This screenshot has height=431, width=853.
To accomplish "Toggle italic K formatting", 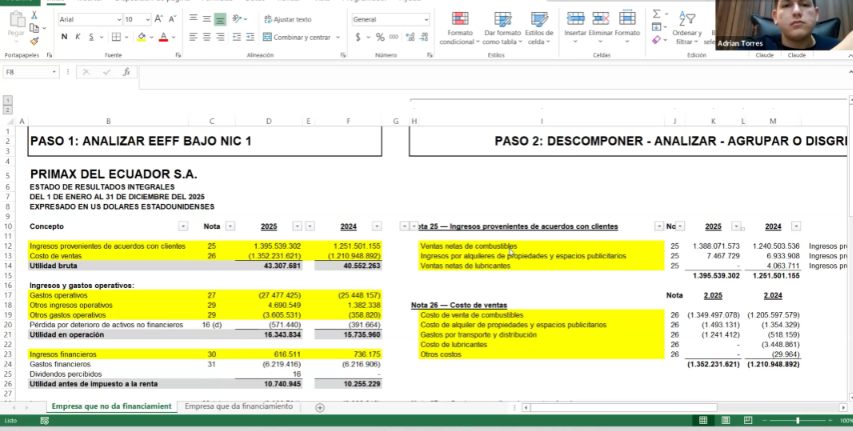I will [x=77, y=37].
